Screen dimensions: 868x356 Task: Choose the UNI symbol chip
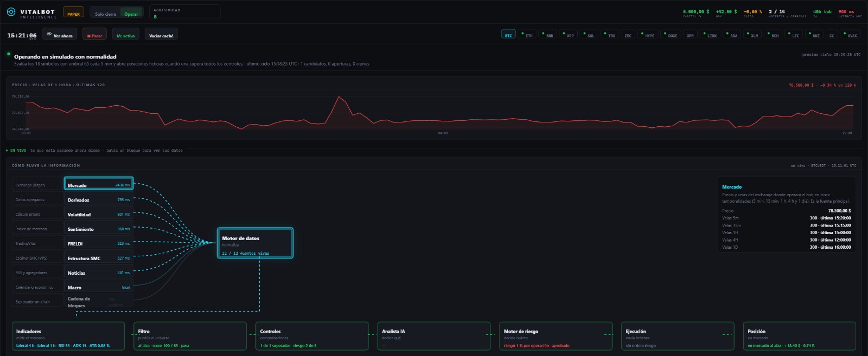[x=814, y=35]
